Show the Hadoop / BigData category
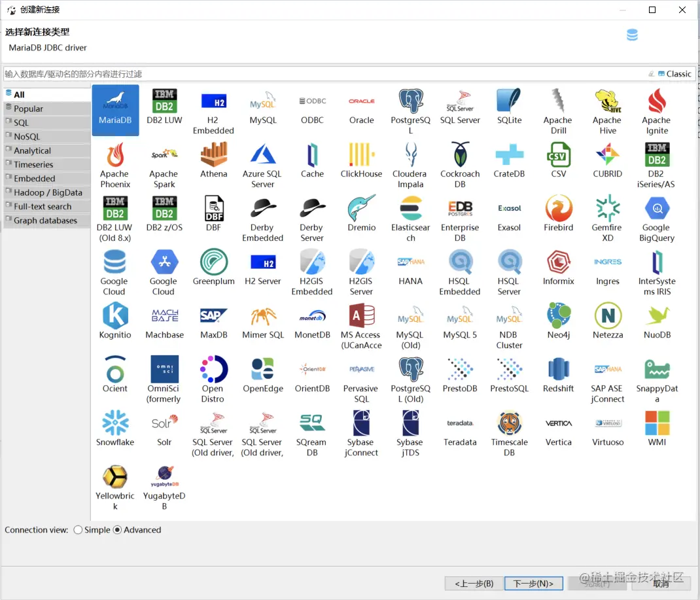The image size is (700, 600). point(46,192)
